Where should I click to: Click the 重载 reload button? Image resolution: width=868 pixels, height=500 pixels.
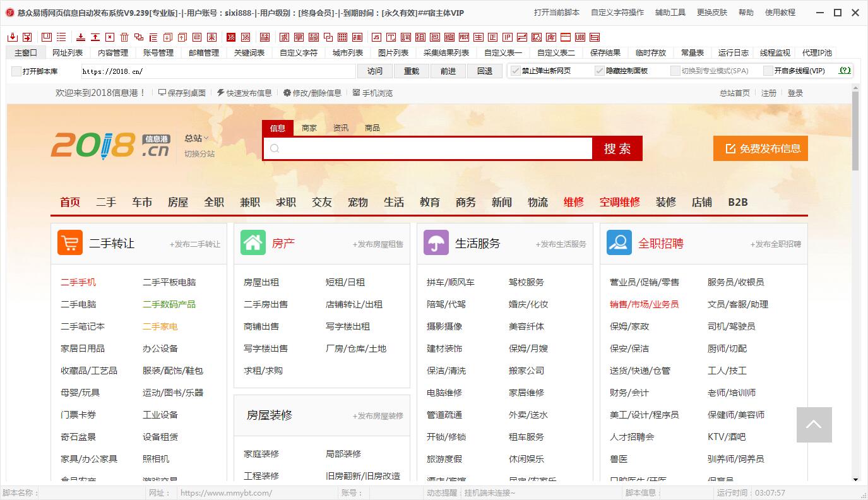point(412,71)
